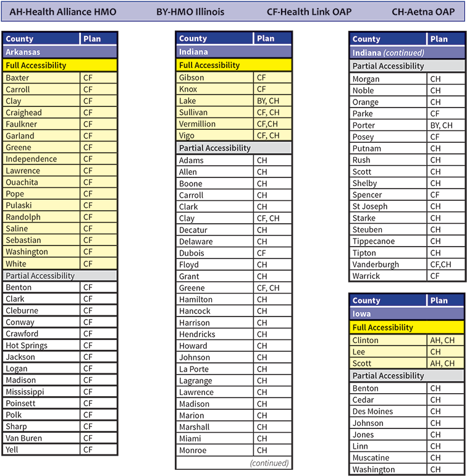Click the AH-Health Alliance HMO legend entry
This screenshot has height=476, width=467.
63,12
